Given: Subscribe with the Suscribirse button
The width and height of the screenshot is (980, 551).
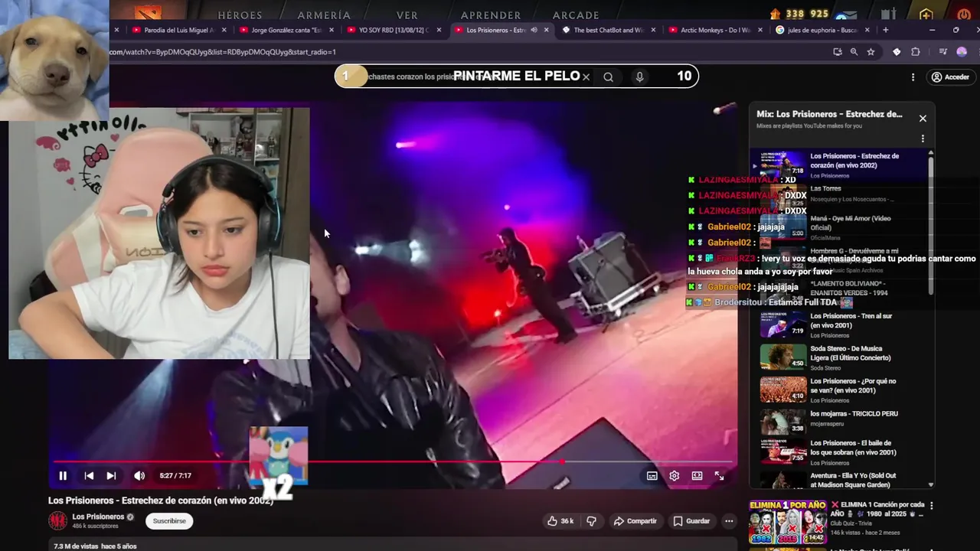Looking at the screenshot, I should [169, 521].
